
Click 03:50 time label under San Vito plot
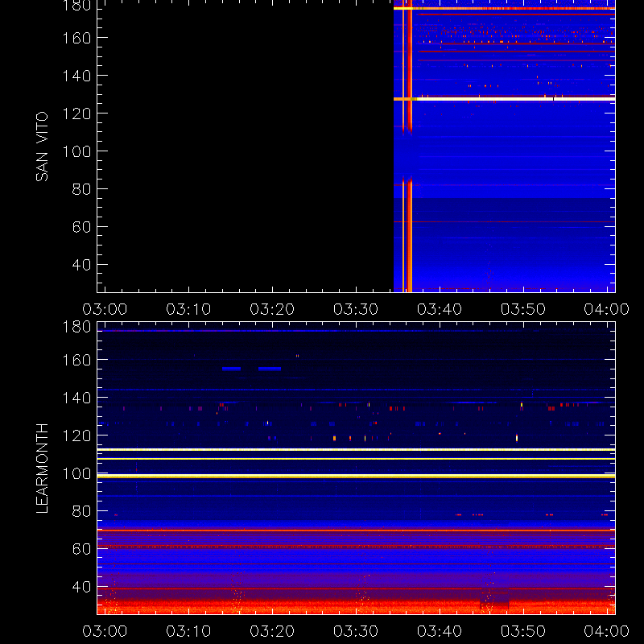pyautogui.click(x=522, y=309)
